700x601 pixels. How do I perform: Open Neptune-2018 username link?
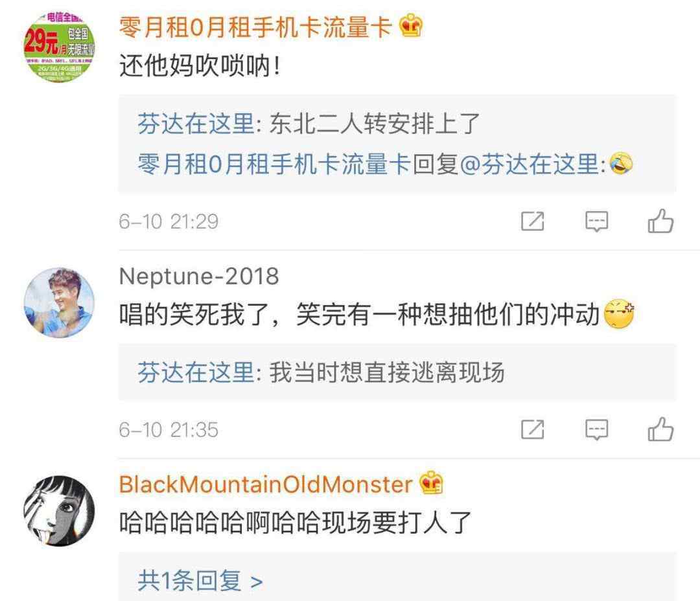point(199,276)
